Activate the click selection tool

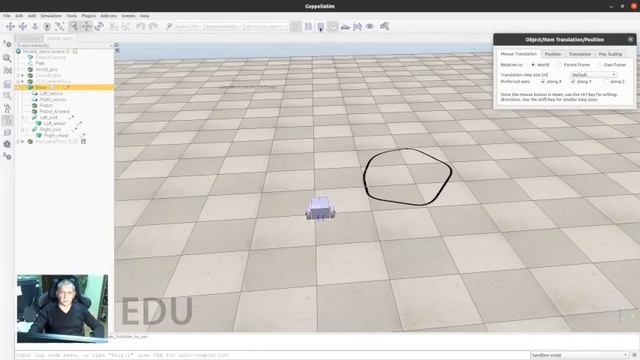73,27
